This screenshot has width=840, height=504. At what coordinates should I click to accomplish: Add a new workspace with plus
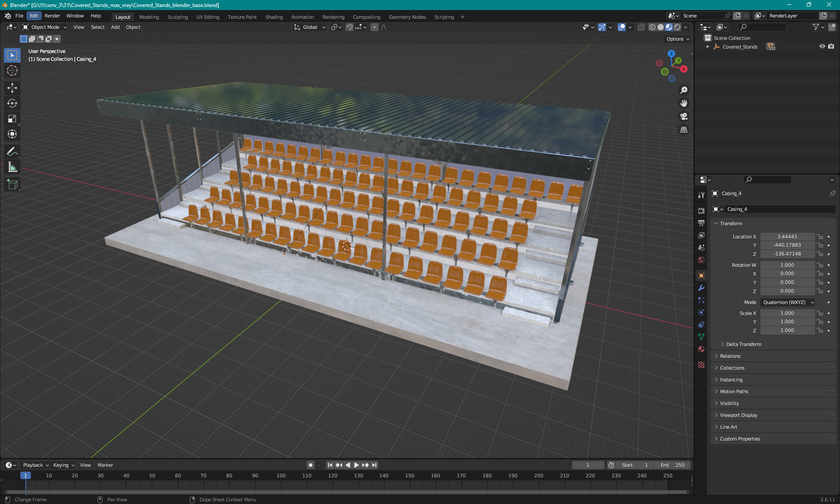point(462,17)
